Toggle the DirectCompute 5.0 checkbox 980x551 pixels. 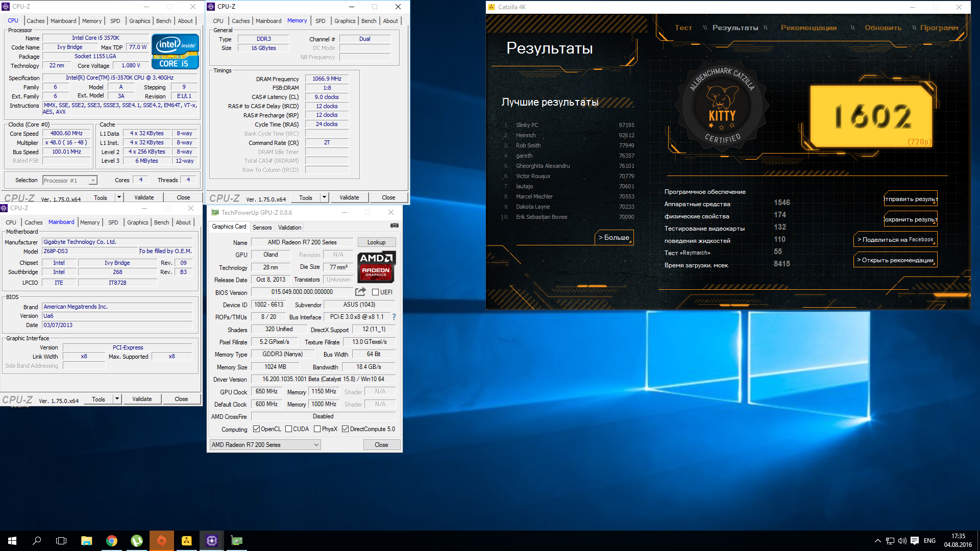(345, 429)
